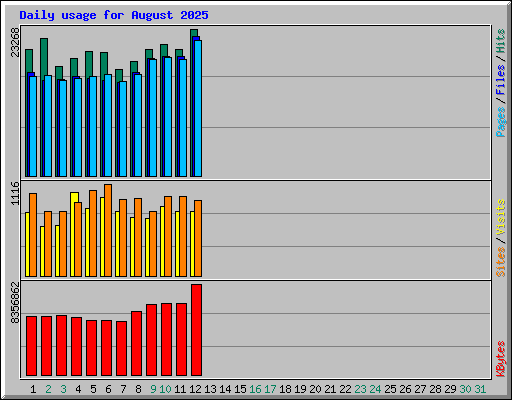Viewport: 512px width, 400px height.
Task: Click the red KBytes bar for day 1
Action: [x=31, y=346]
